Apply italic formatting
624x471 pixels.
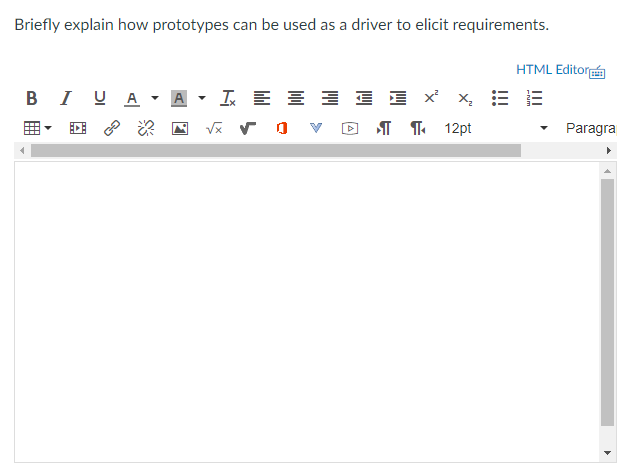click(x=66, y=98)
